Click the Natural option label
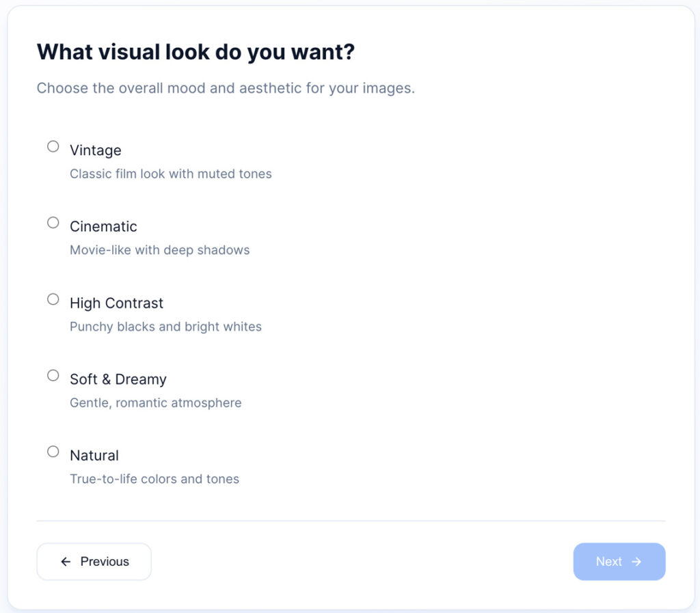Image resolution: width=700 pixels, height=613 pixels. 94,456
